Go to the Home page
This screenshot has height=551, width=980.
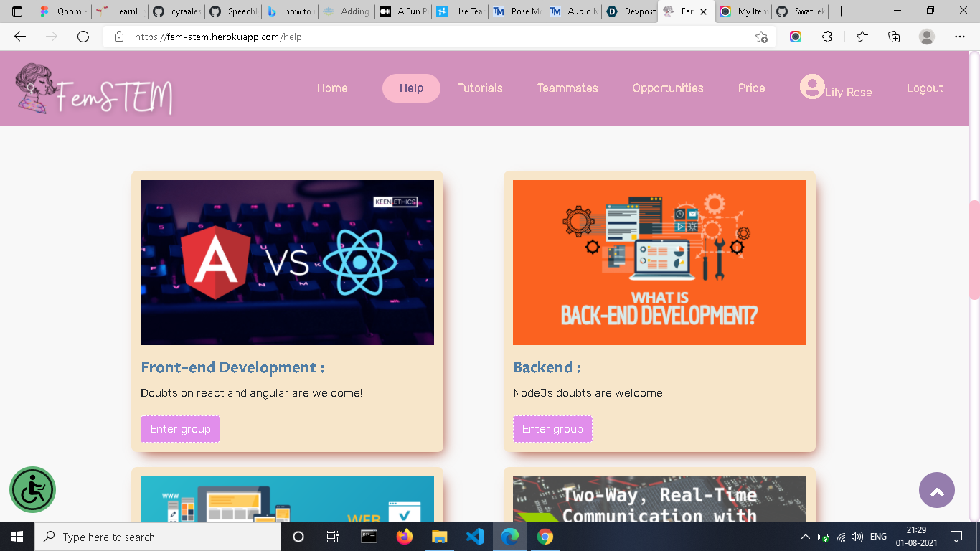pos(332,88)
